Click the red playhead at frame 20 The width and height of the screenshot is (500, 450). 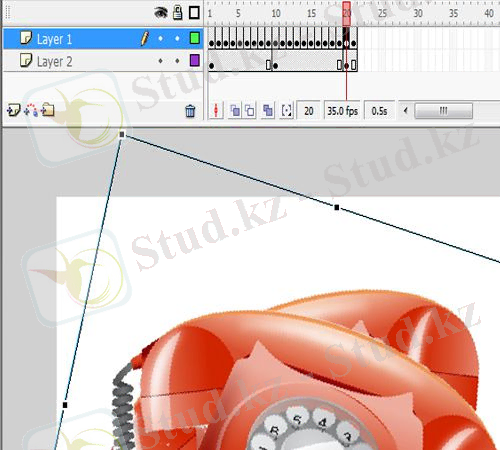[347, 13]
